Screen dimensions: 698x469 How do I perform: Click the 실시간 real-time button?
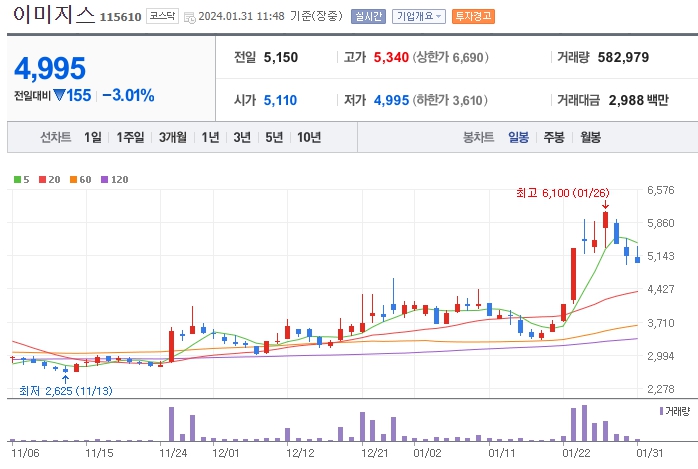[368, 16]
